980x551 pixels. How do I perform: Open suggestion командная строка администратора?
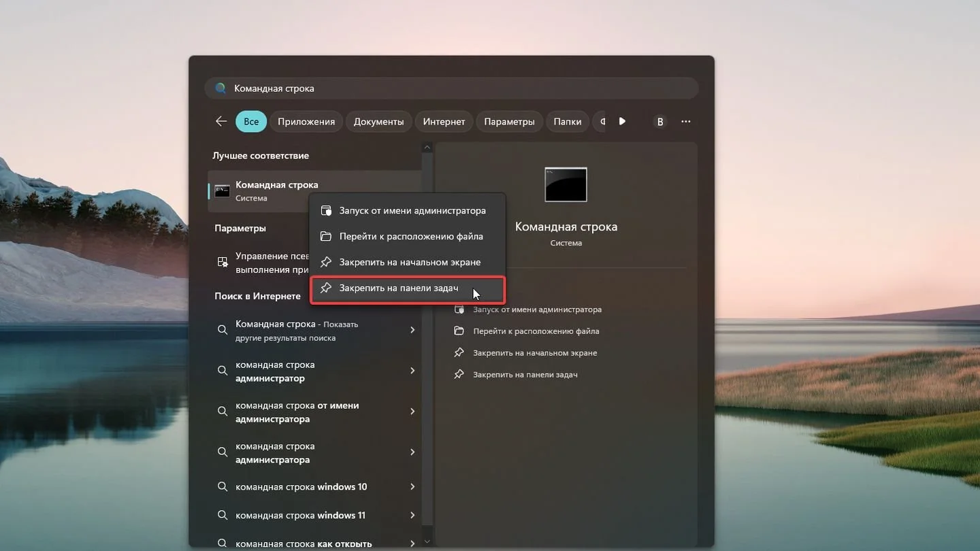click(314, 453)
